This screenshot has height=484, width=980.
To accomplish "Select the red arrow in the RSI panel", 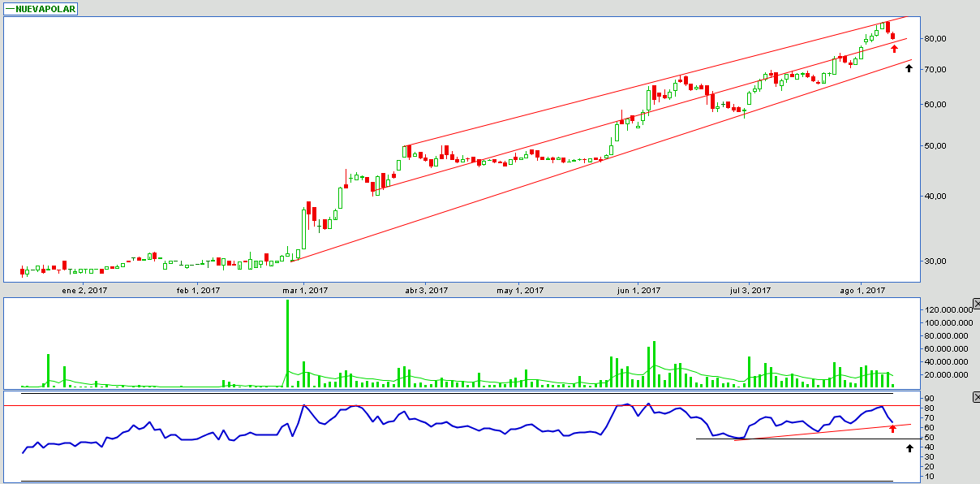I will tap(892, 428).
